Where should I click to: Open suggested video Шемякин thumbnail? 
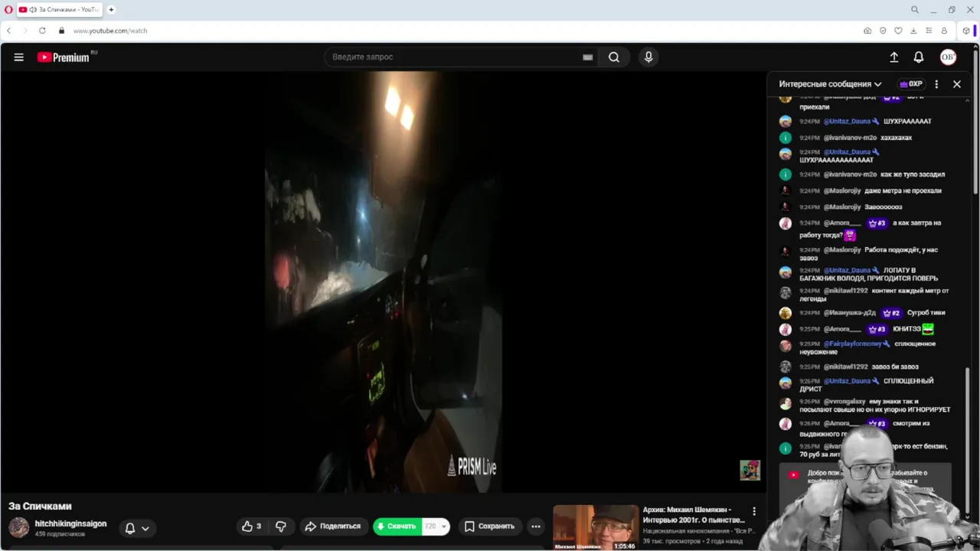(596, 527)
